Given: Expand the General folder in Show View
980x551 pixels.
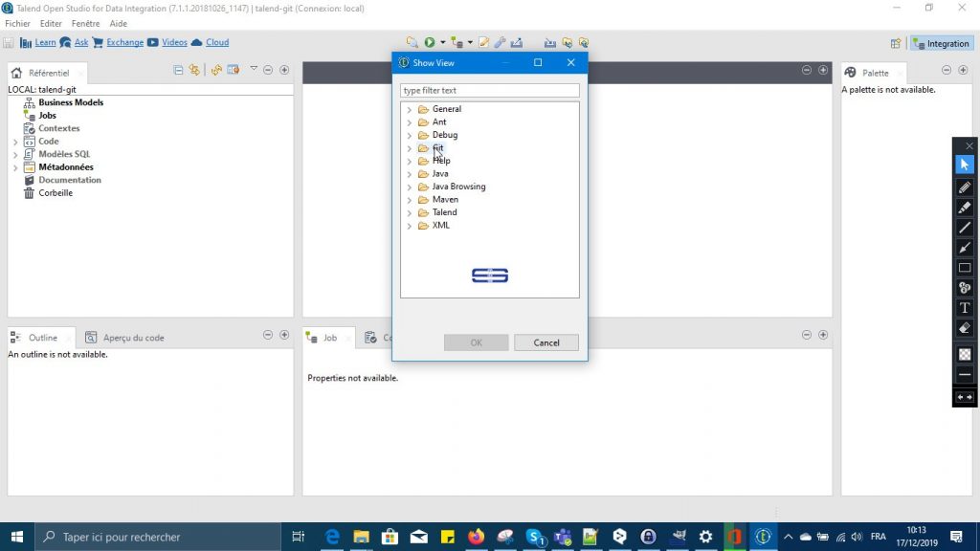Looking at the screenshot, I should point(410,109).
